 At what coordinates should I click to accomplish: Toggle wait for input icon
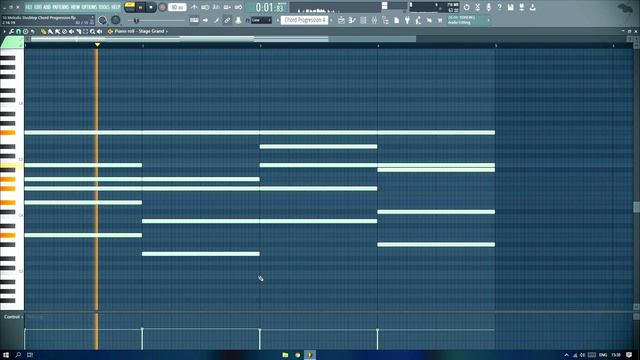(205, 7)
